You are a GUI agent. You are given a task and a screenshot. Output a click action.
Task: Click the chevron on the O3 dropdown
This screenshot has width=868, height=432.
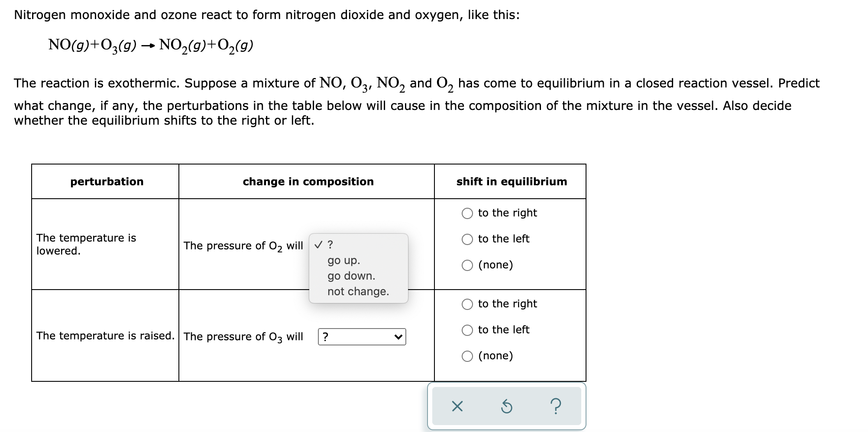(398, 336)
